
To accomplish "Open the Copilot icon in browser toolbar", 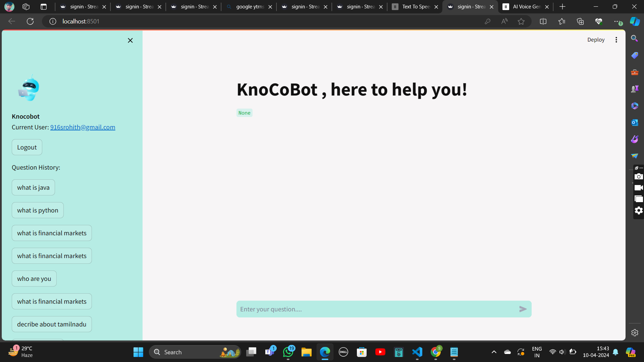I will [635, 21].
